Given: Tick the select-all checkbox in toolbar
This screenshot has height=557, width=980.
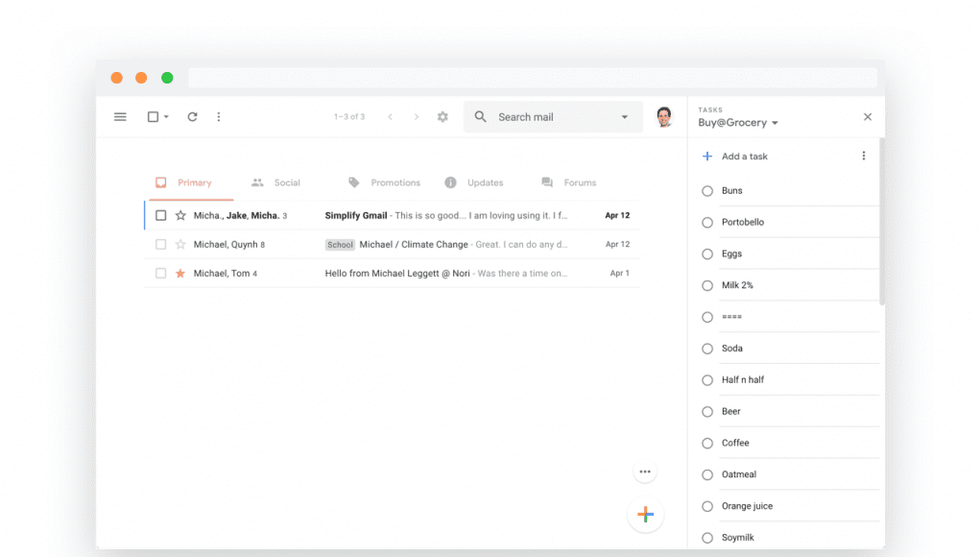Looking at the screenshot, I should (153, 117).
